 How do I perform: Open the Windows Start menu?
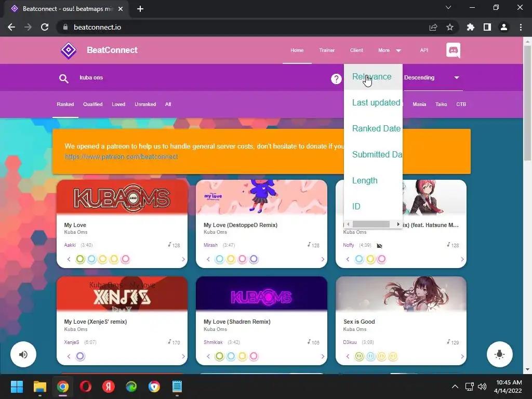[x=17, y=387]
